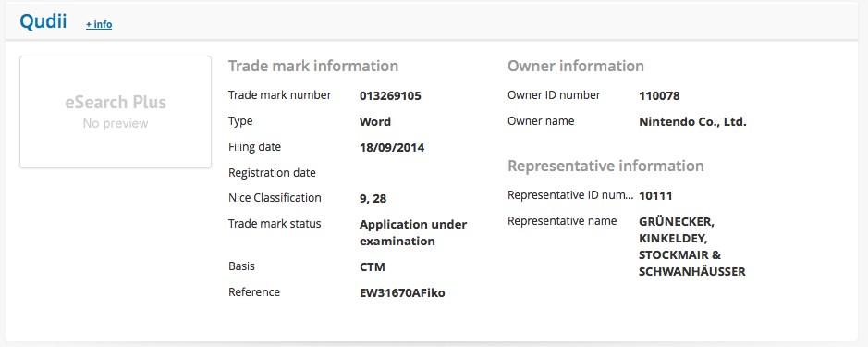868x347 pixels.
Task: Select the Basis value 'CTM'
Action: (372, 267)
